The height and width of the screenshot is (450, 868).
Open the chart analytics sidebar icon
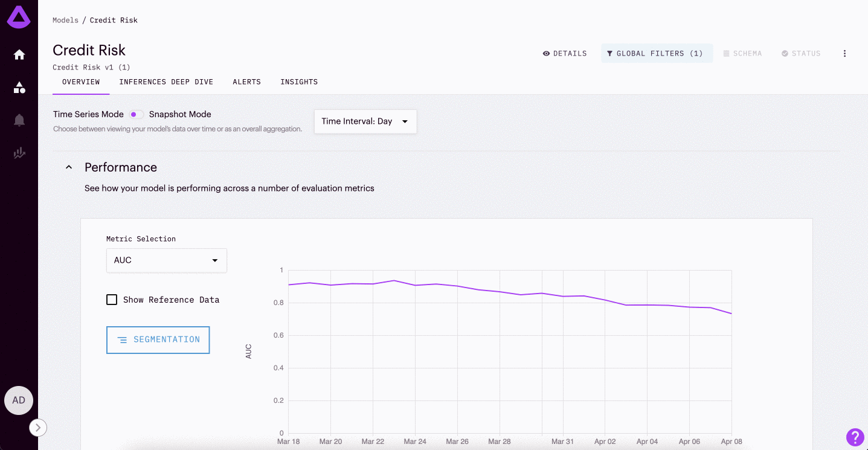(19, 153)
